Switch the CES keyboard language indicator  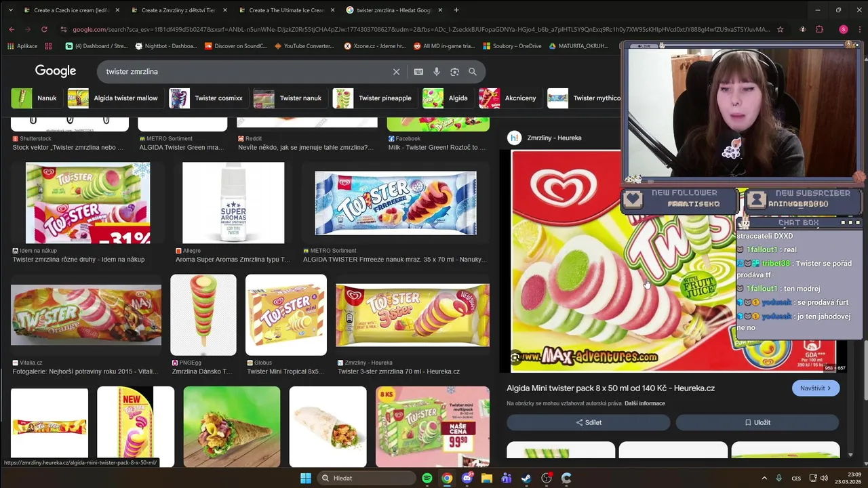[x=797, y=478]
